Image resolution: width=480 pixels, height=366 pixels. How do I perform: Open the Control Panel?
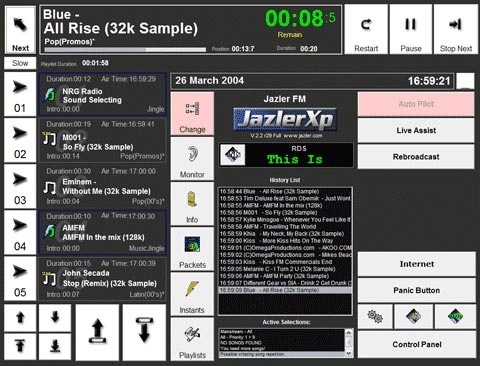[x=417, y=345]
